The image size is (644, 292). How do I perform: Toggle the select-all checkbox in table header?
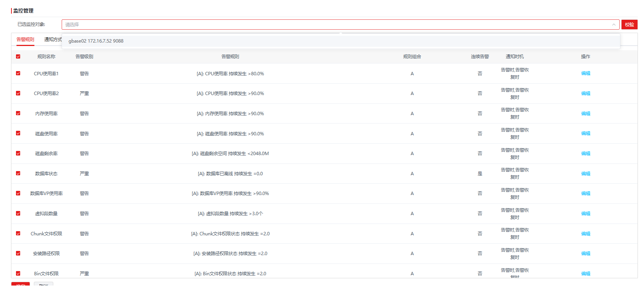coord(18,57)
